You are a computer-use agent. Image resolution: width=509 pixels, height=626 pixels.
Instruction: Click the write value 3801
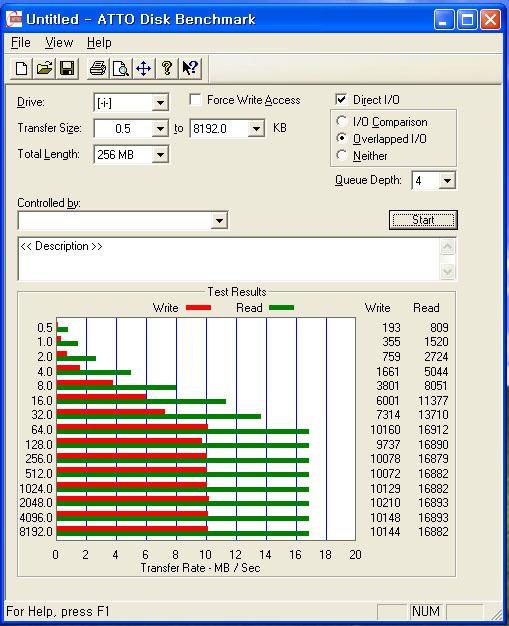[388, 386]
